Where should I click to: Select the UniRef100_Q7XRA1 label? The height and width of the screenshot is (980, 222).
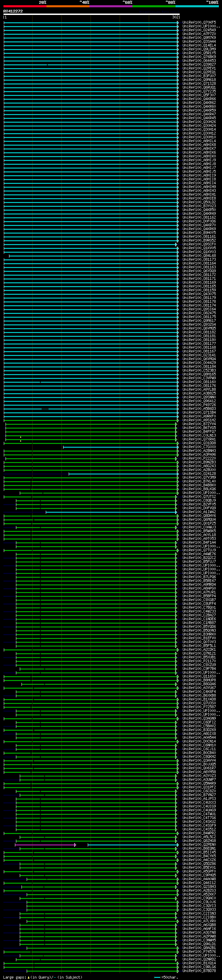pyautogui.click(x=199, y=439)
